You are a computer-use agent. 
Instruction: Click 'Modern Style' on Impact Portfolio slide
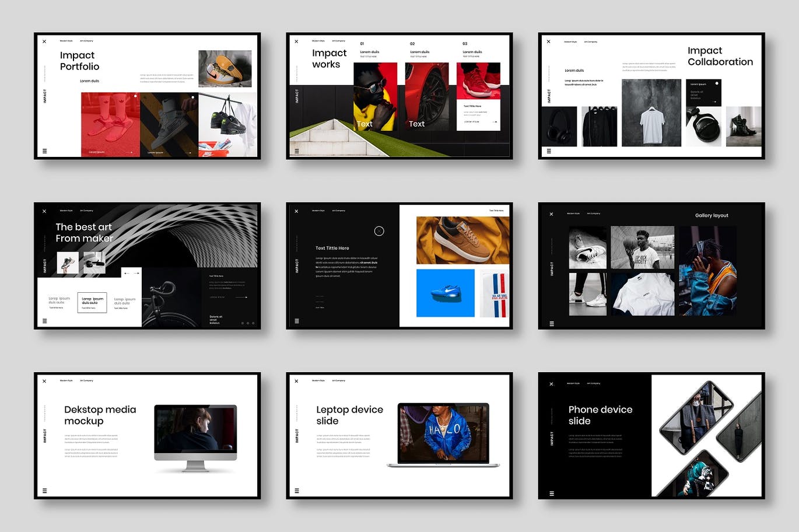(x=66, y=41)
